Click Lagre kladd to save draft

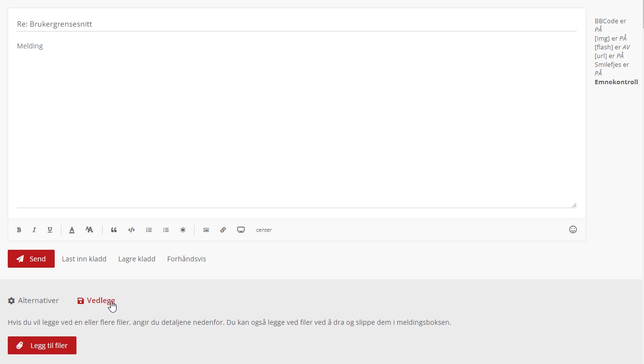(x=137, y=259)
